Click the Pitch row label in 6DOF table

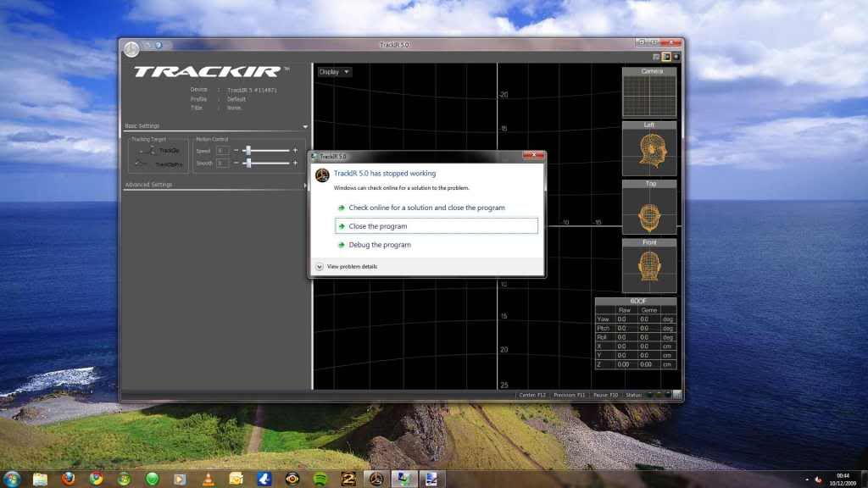604,328
